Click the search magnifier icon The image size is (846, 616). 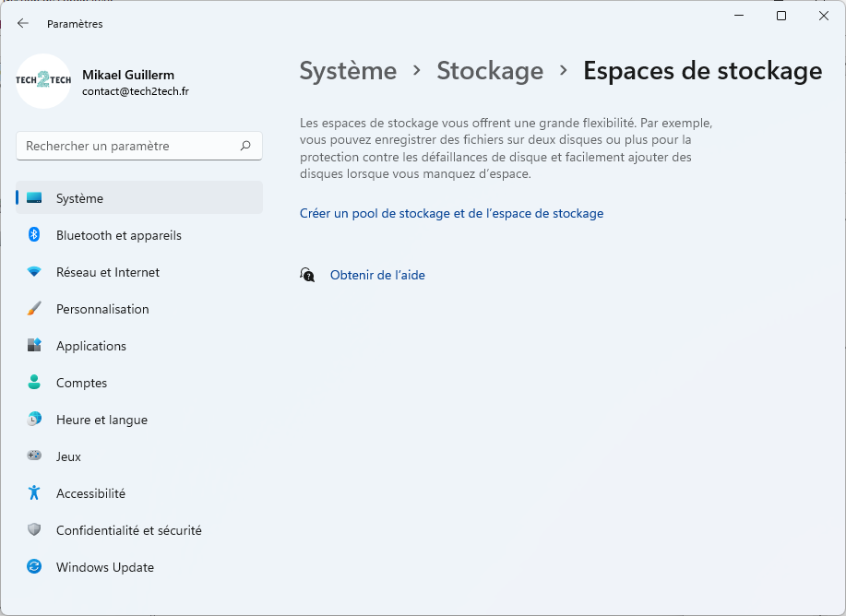[x=245, y=146]
